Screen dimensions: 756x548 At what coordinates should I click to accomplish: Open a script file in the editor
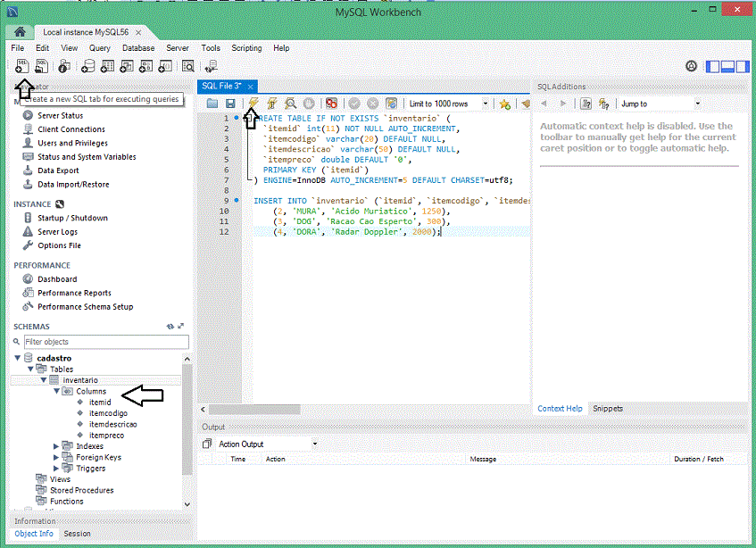pyautogui.click(x=212, y=104)
